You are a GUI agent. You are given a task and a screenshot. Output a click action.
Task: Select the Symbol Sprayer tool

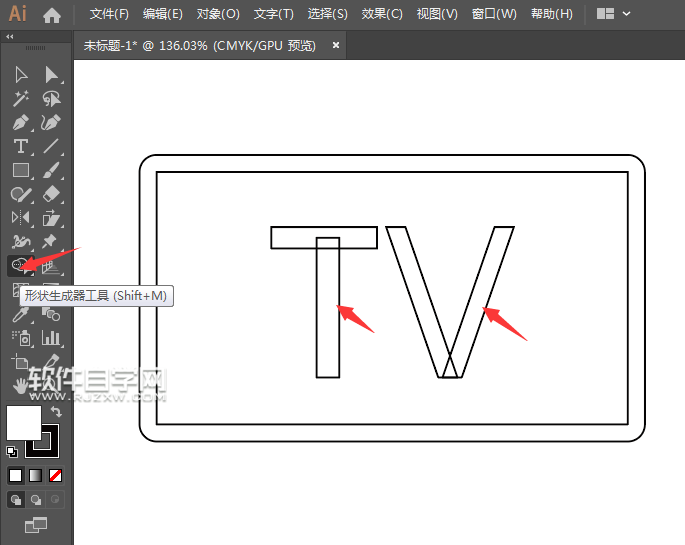22,338
